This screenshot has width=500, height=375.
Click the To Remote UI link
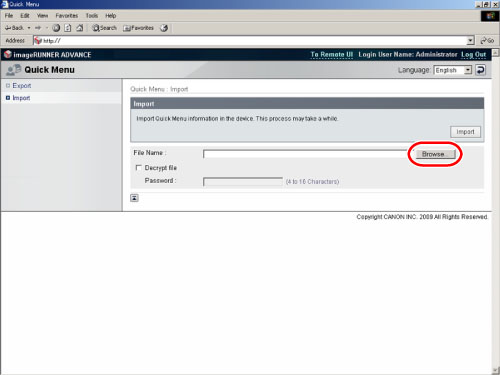tap(331, 54)
